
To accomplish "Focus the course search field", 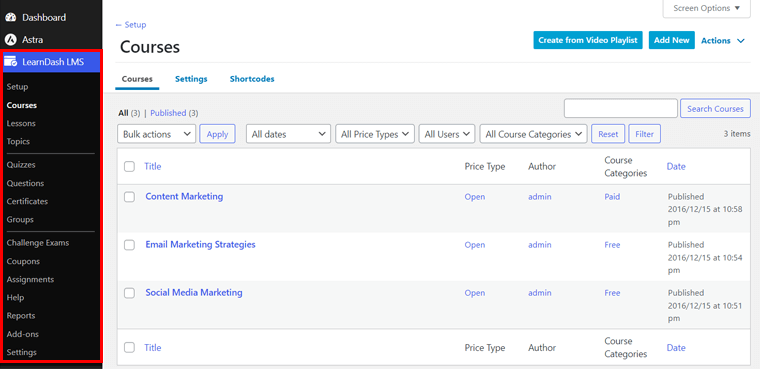I will click(621, 108).
